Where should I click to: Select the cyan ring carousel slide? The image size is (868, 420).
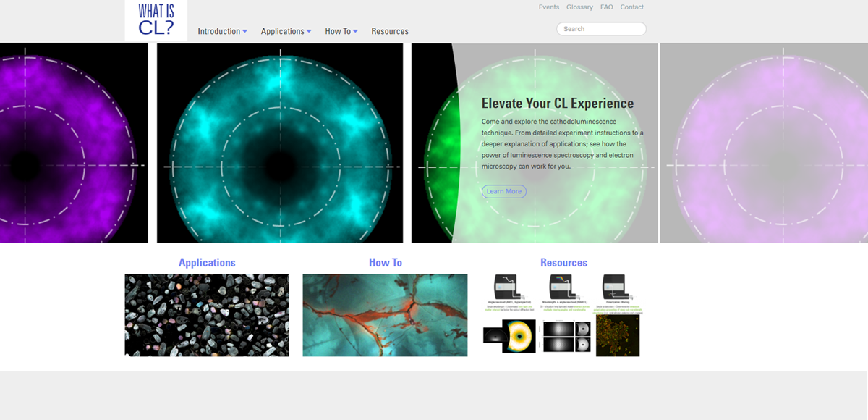coord(280,143)
